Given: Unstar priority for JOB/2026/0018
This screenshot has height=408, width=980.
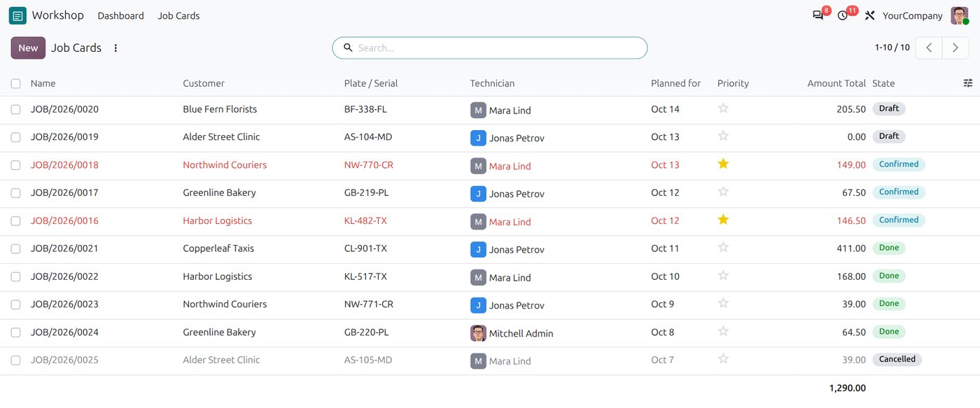Looking at the screenshot, I should pyautogui.click(x=723, y=164).
